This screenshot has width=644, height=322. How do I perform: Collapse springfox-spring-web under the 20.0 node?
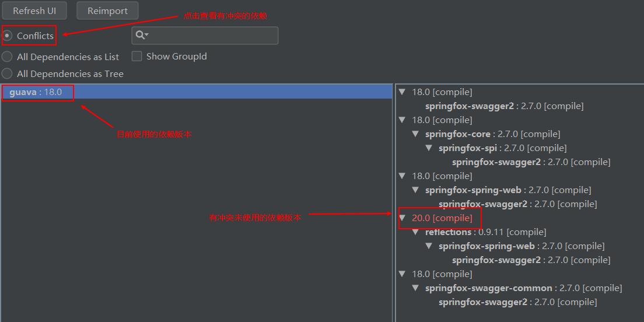[x=429, y=246]
